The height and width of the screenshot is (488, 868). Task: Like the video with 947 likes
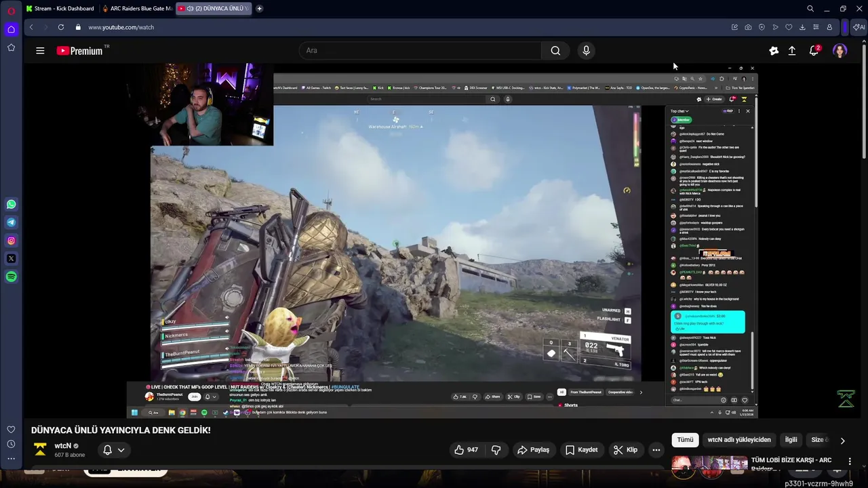point(467,449)
